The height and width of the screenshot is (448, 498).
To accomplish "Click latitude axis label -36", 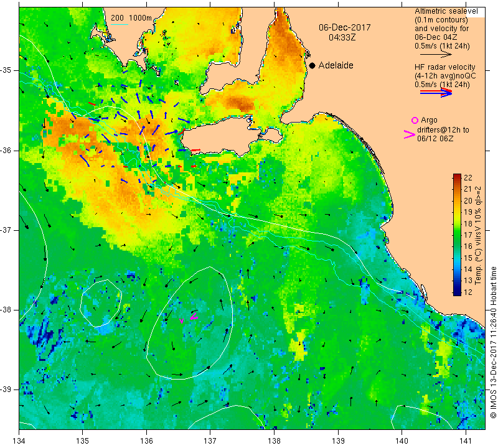I will [6, 150].
